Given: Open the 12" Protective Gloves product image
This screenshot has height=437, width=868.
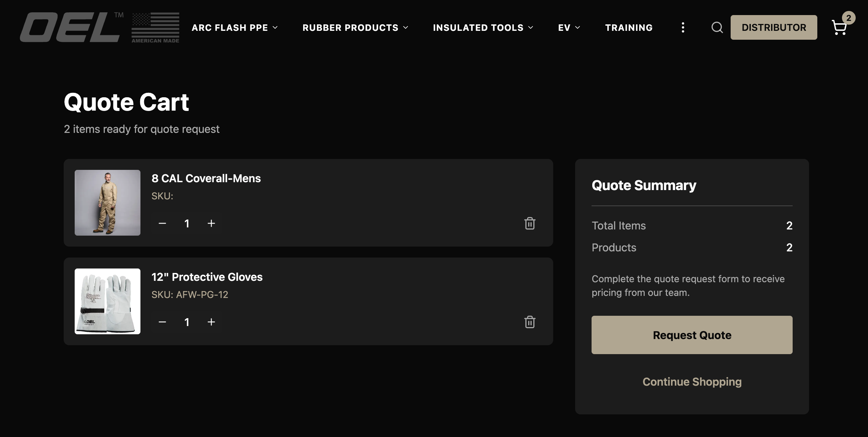Looking at the screenshot, I should coord(108,301).
